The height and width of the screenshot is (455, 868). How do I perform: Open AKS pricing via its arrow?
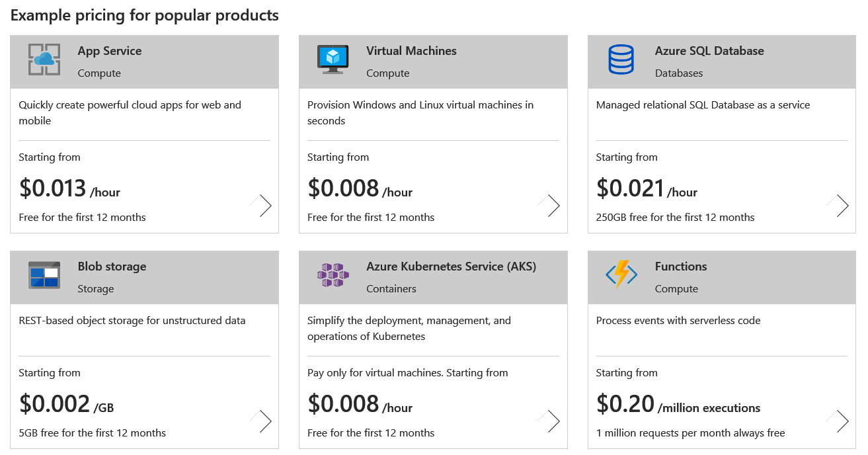[549, 421]
